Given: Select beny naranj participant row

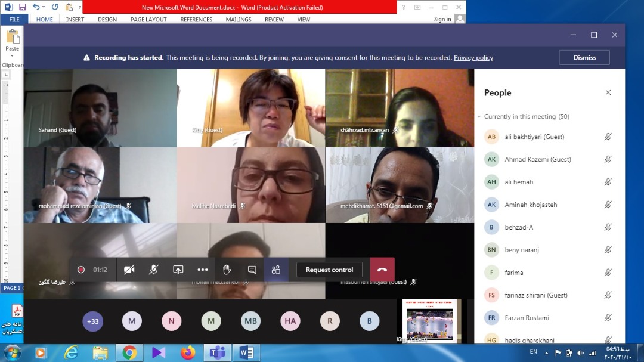Looking at the screenshot, I should 549,249.
